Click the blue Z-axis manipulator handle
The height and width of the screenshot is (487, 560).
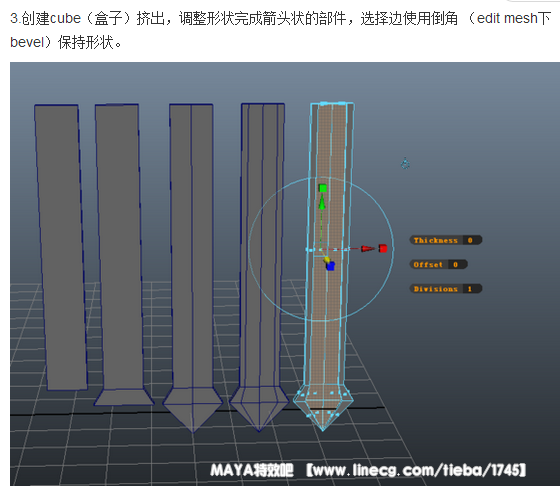[x=331, y=266]
